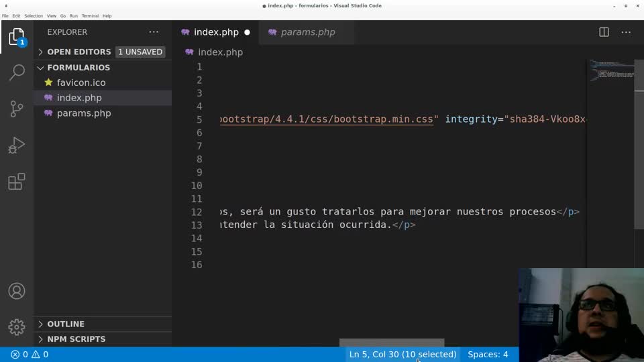Image resolution: width=644 pixels, height=362 pixels.
Task: Select params.php in the file tree
Action: tap(103, 113)
